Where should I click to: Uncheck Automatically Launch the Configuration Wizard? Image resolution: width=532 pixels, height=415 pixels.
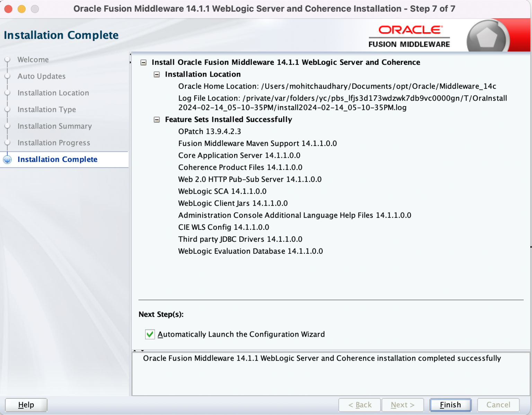150,334
